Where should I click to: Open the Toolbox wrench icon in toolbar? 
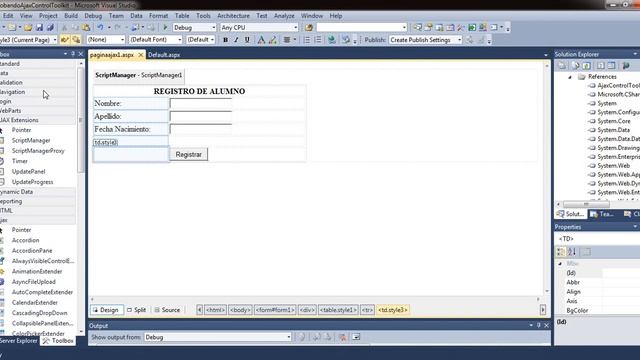click(461, 27)
